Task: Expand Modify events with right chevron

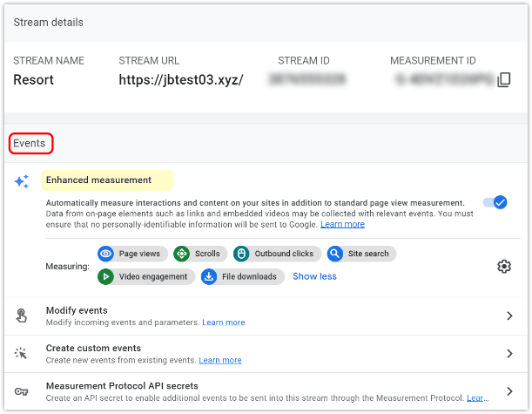Action: pos(509,316)
